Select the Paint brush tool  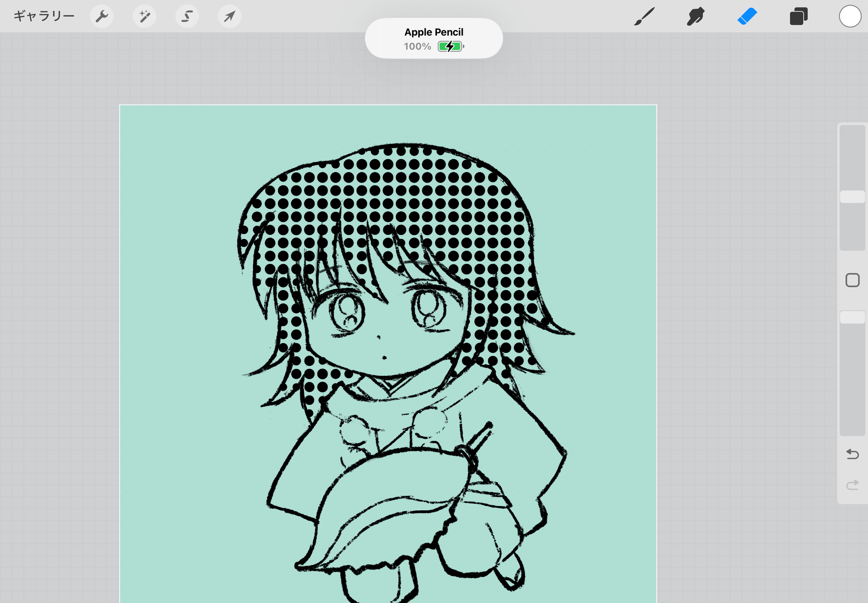(644, 16)
